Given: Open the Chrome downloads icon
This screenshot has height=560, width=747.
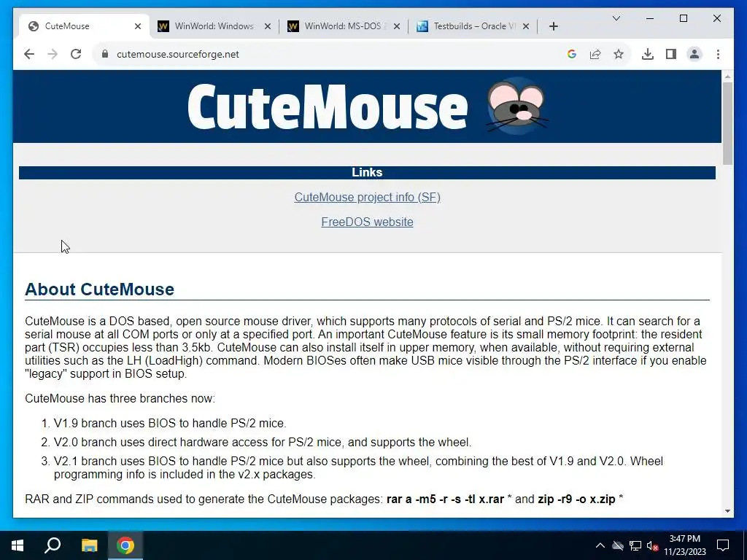Looking at the screenshot, I should point(648,54).
